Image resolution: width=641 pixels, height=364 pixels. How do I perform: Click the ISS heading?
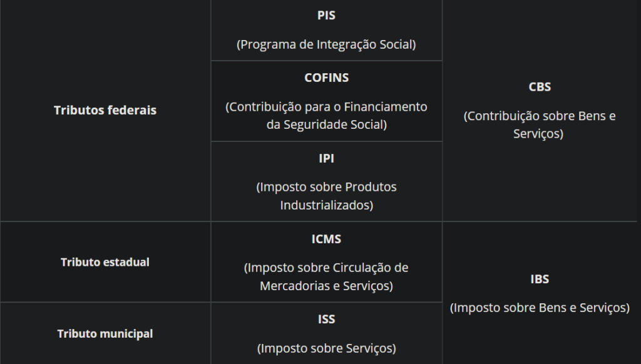326,320
